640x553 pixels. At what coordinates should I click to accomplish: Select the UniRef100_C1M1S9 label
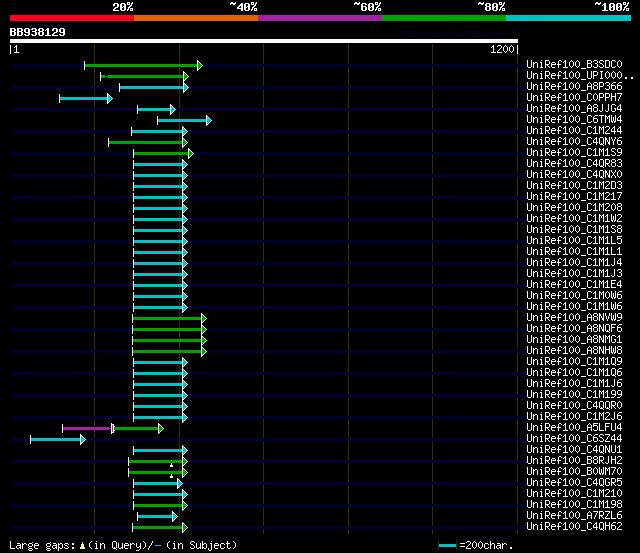574,153
